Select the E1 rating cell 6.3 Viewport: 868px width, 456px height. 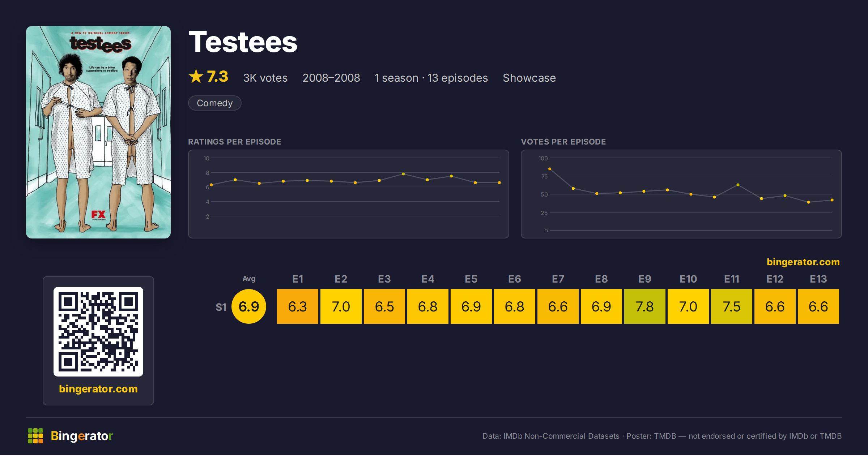298,306
